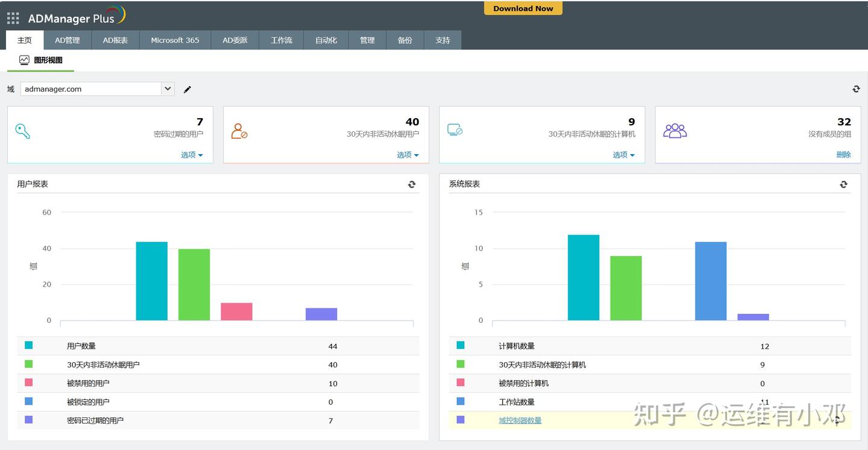Open the apps grid icon

pos(13,18)
